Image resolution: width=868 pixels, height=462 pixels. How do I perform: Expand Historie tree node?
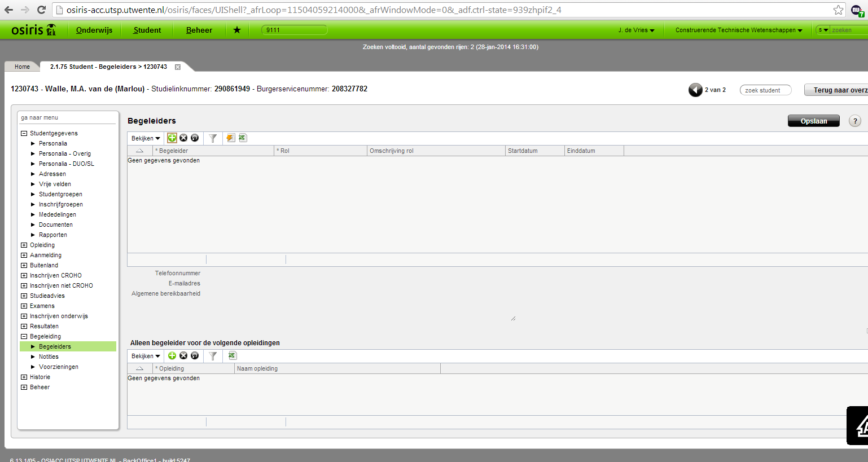click(x=24, y=377)
